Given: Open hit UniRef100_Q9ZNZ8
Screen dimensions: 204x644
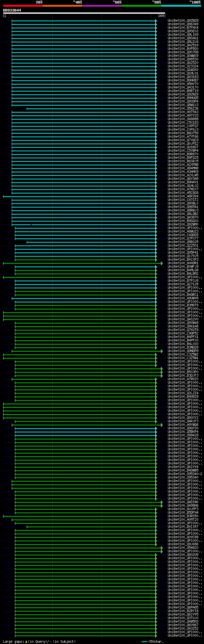Looking at the screenshot, I should (183, 21).
